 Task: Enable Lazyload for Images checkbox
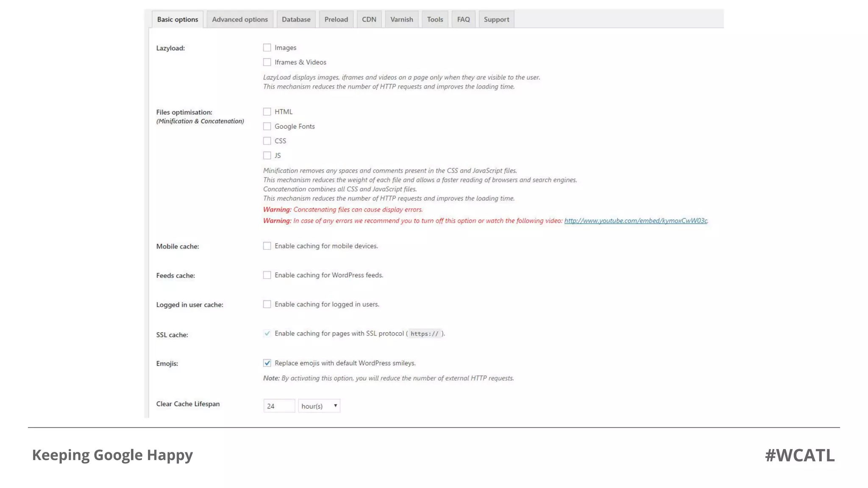(x=267, y=47)
